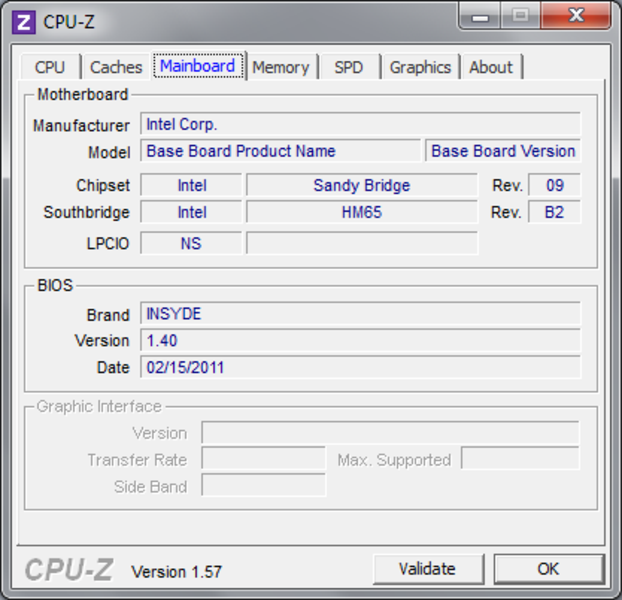Open the About tab
This screenshot has width=622, height=600.
click(x=491, y=67)
